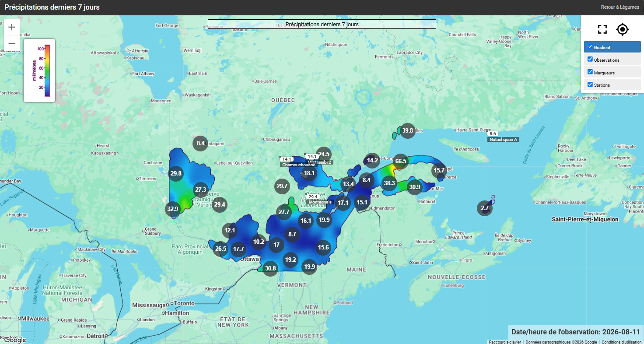This screenshot has width=644, height=344.
Task: Open the 15.6 observation marker
Action: coord(323,247)
